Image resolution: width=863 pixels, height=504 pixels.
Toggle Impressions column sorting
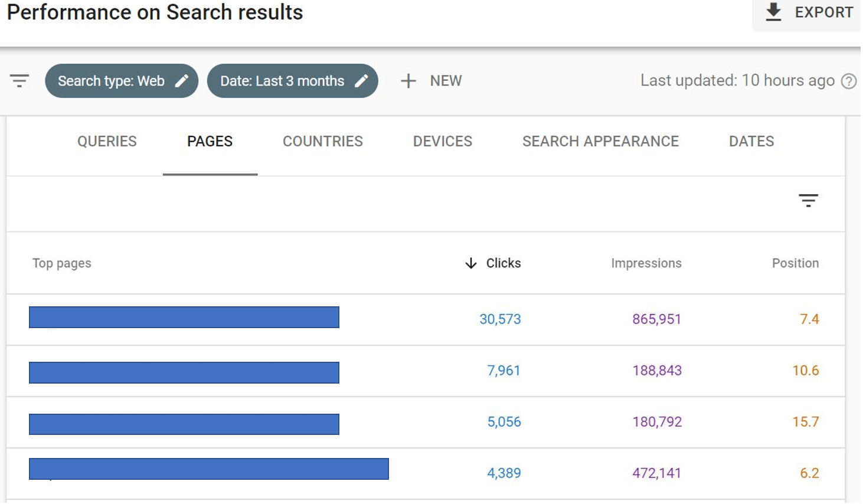[x=646, y=263]
